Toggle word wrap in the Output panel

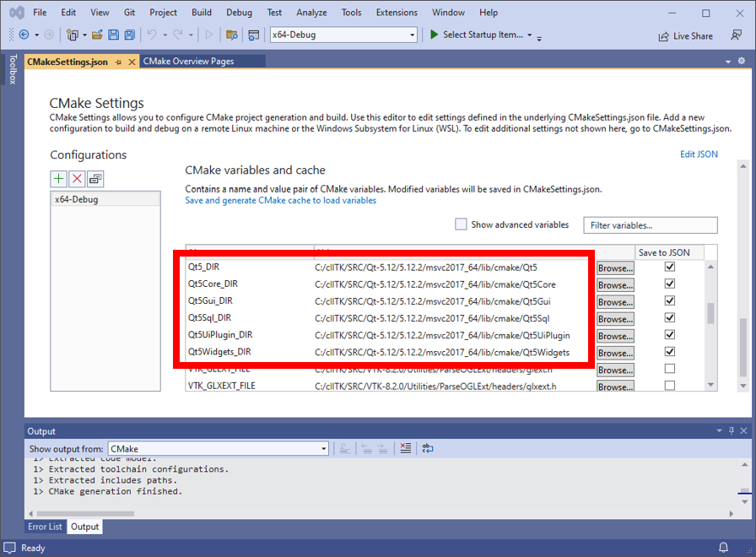tap(428, 448)
